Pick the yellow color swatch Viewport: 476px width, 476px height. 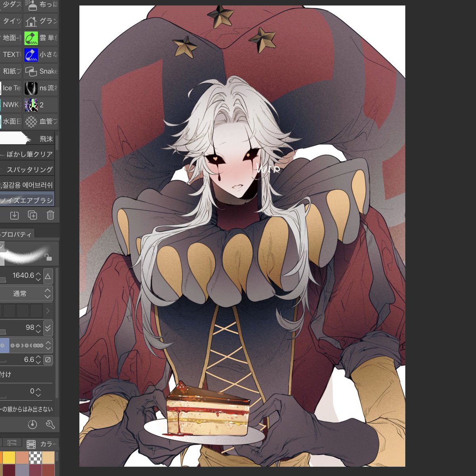click(x=9, y=457)
